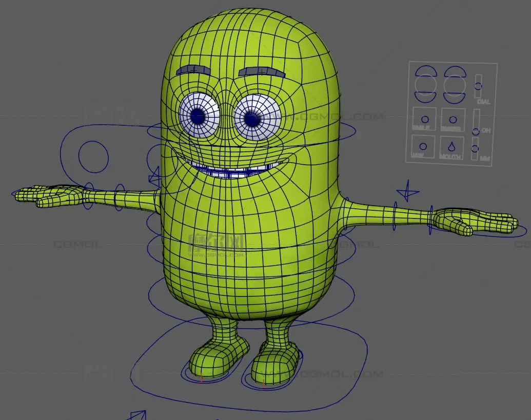Select the left lower eyelid control curve
The width and height of the screenshot is (531, 420).
coord(425,97)
